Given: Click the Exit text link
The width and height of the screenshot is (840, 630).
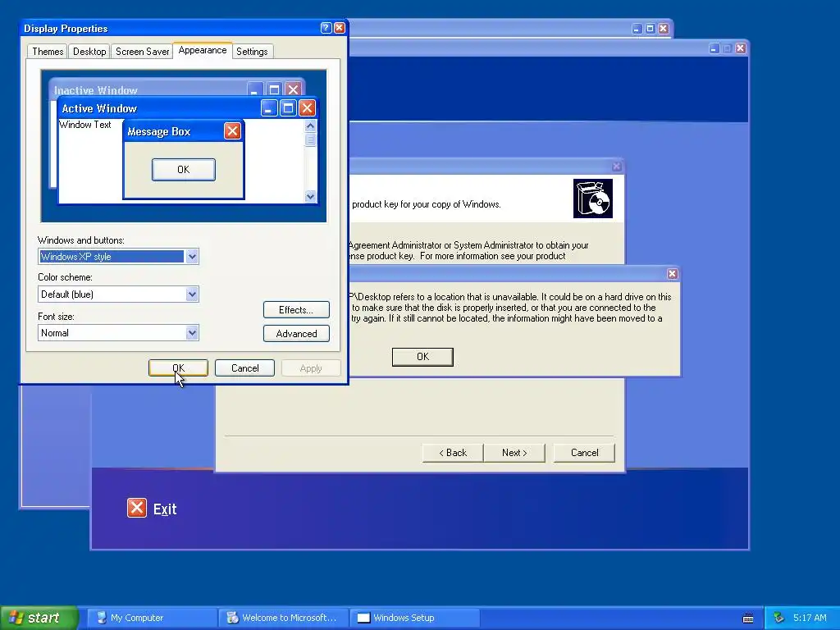Looking at the screenshot, I should [164, 509].
